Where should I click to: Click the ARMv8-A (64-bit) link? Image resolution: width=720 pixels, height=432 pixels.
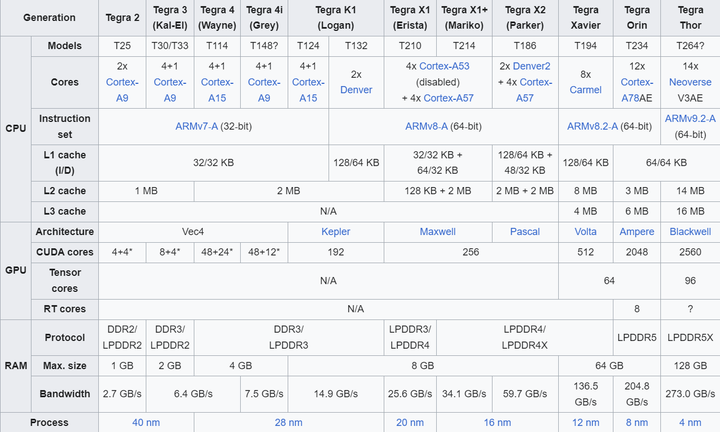(x=426, y=126)
